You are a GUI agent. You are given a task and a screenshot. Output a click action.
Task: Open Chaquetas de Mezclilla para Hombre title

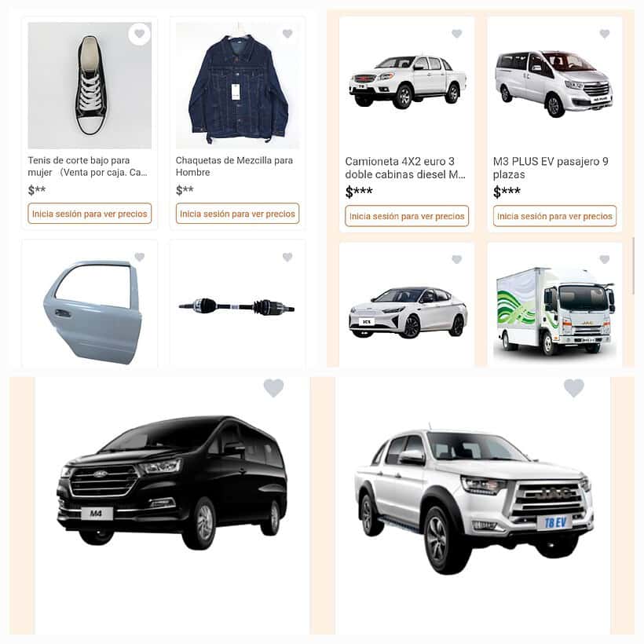point(234,166)
